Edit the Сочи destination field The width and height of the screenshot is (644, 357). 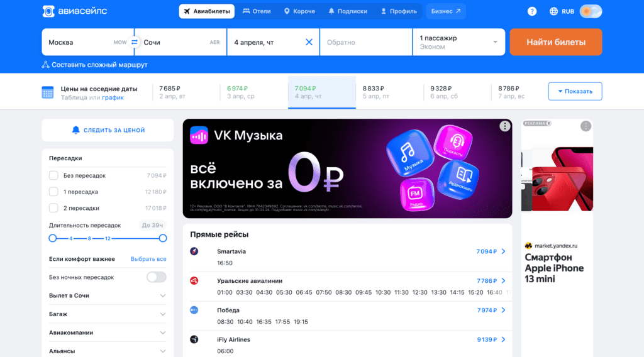point(181,42)
